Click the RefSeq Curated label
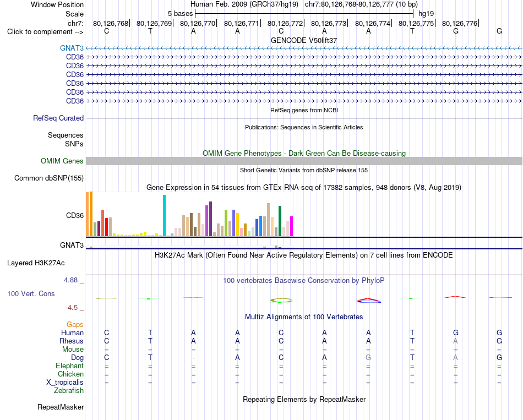This screenshot has height=420, width=523. pos(58,118)
